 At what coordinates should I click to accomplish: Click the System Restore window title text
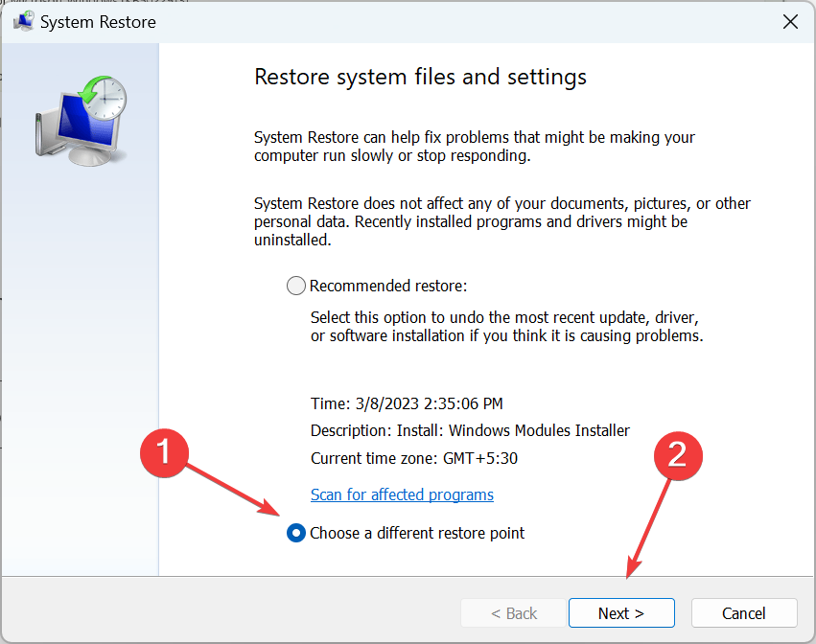pyautogui.click(x=98, y=22)
